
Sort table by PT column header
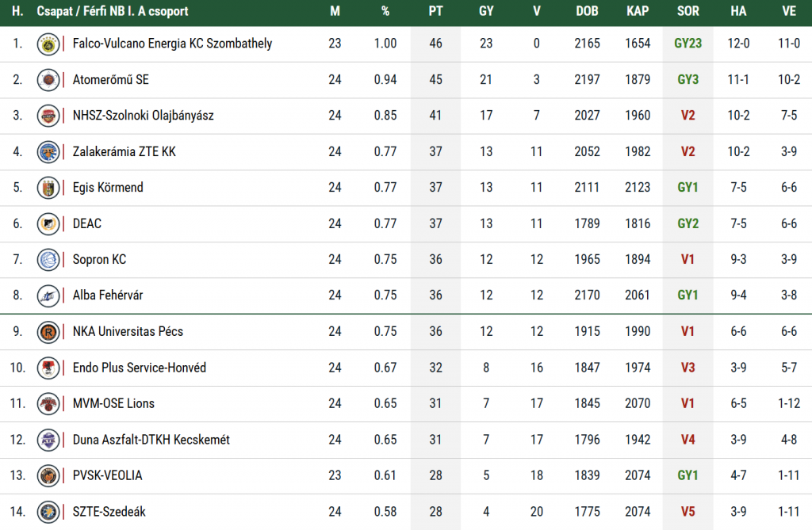(435, 12)
